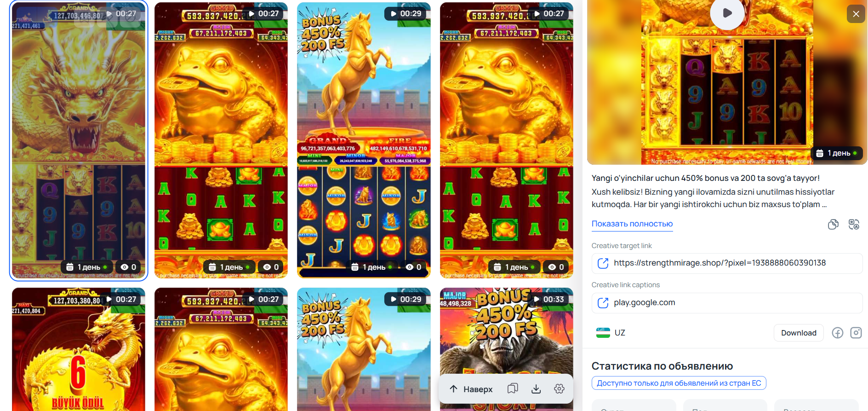Viewport: 868px width, 411px height.
Task: Click the download icon in floating toolbar
Action: pos(536,389)
